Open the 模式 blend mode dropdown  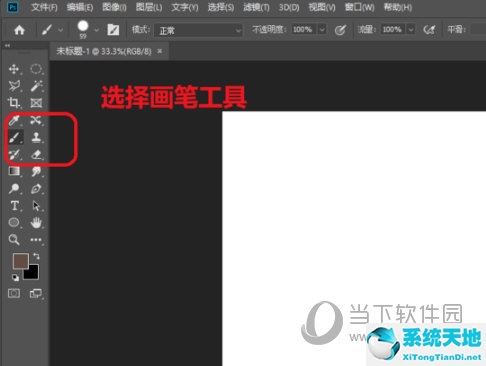coord(199,30)
